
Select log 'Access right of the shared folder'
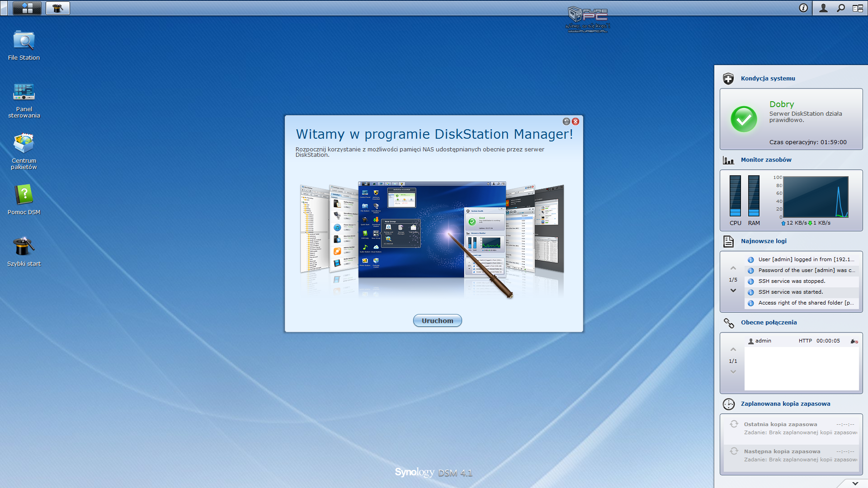[x=801, y=303]
